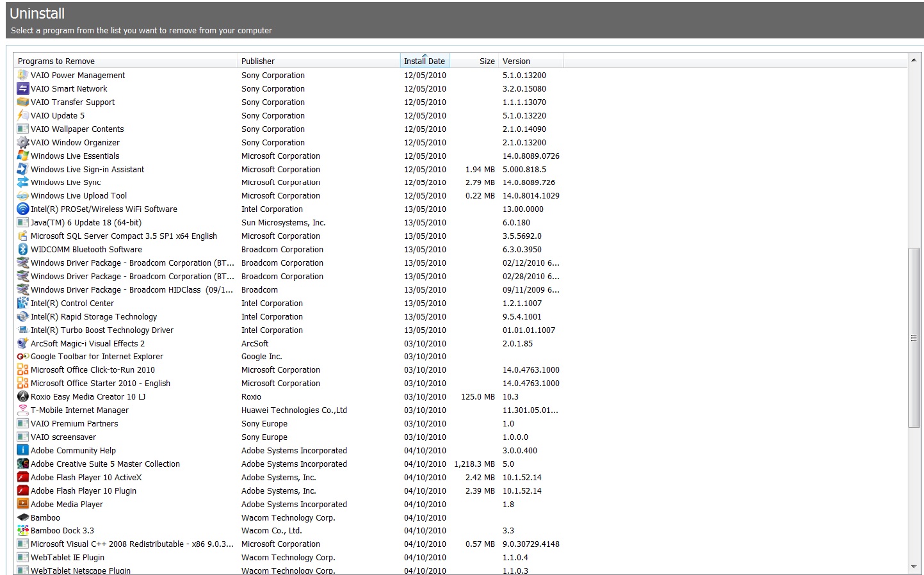Click Huawei Technologies Co.,Ltd publisher cell
The height and width of the screenshot is (575, 924).
294,410
